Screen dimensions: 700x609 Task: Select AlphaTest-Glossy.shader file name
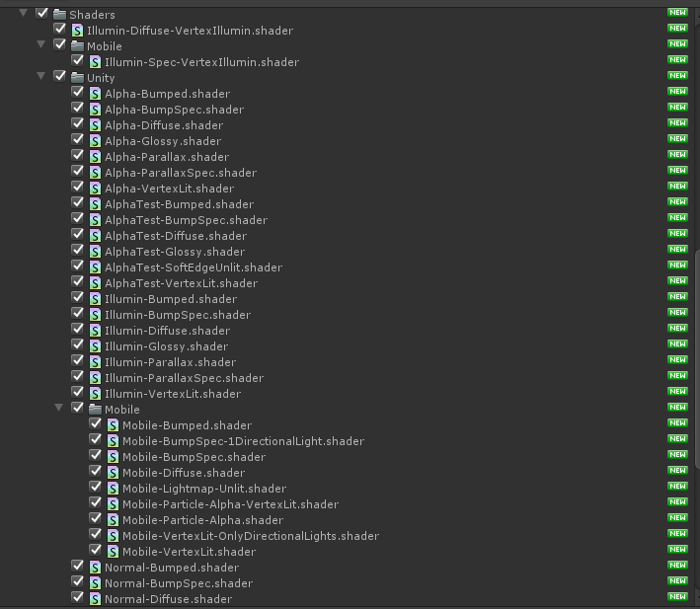175,252
